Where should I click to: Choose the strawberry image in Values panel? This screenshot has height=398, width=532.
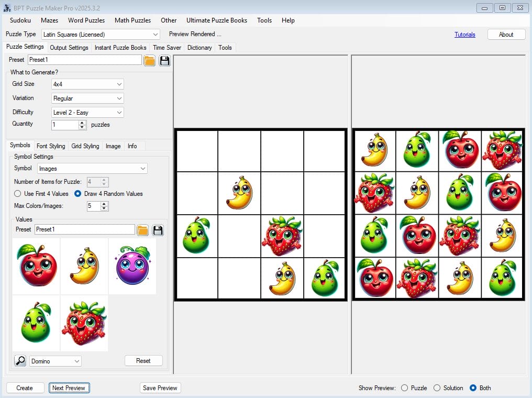[x=84, y=323]
